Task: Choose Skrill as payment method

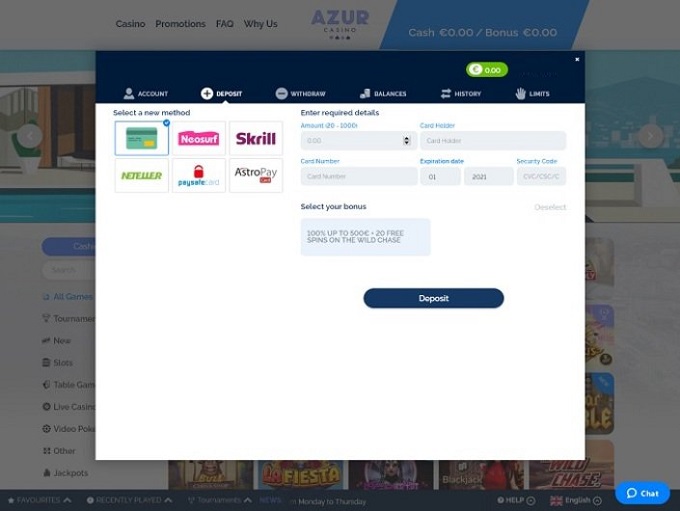Action: click(255, 138)
